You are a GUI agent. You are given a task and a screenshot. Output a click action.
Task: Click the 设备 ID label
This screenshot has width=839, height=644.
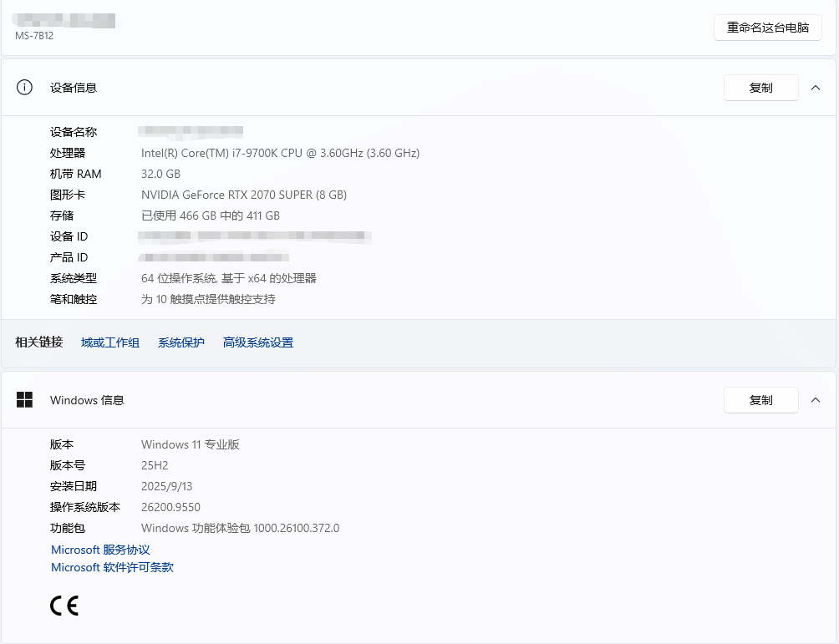tap(69, 236)
